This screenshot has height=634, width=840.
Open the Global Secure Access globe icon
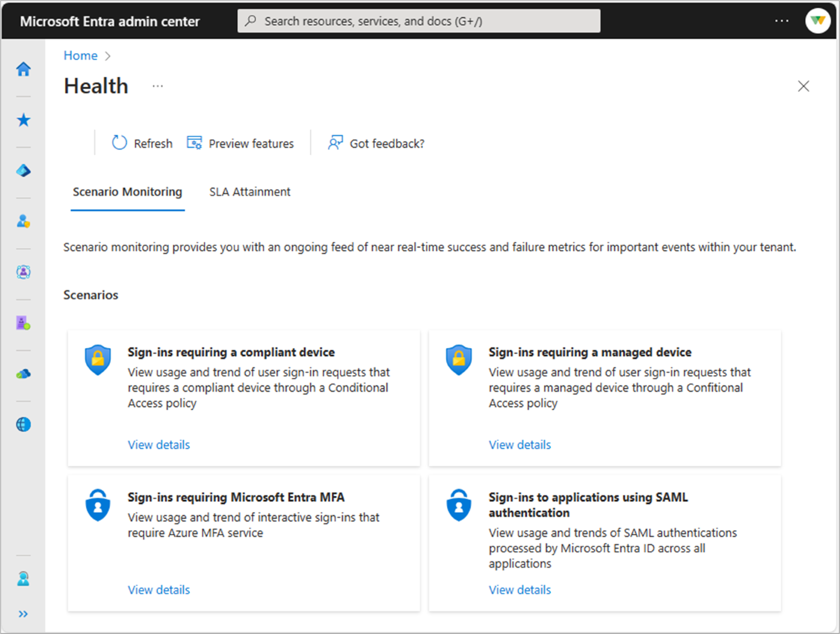pyautogui.click(x=23, y=424)
